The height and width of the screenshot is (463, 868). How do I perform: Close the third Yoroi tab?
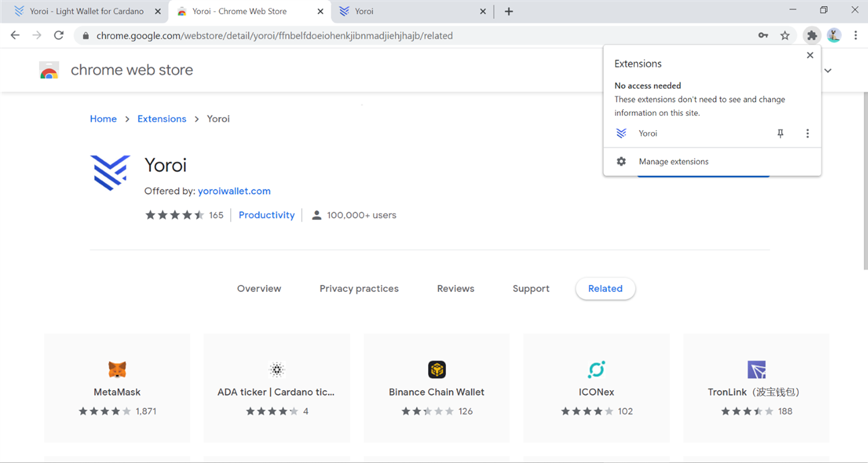click(483, 11)
